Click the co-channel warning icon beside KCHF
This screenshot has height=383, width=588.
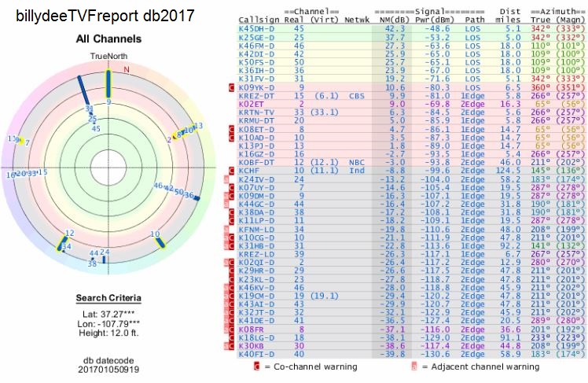232,170
